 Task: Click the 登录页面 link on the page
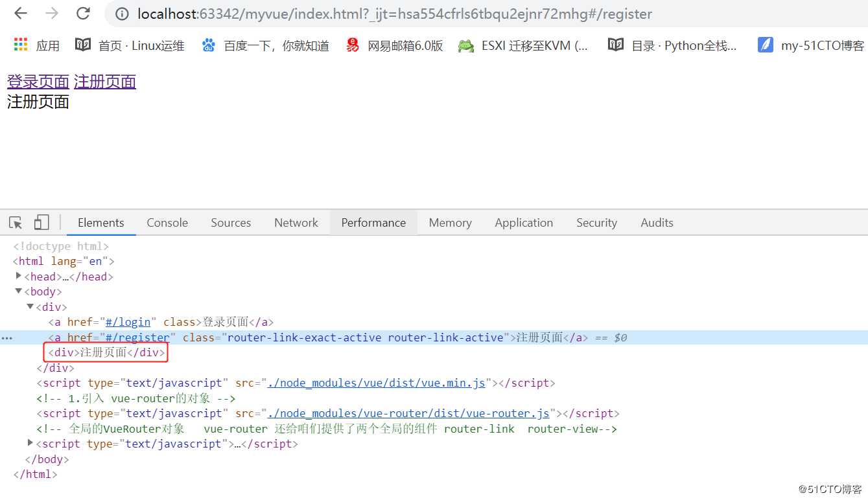pyautogui.click(x=38, y=82)
